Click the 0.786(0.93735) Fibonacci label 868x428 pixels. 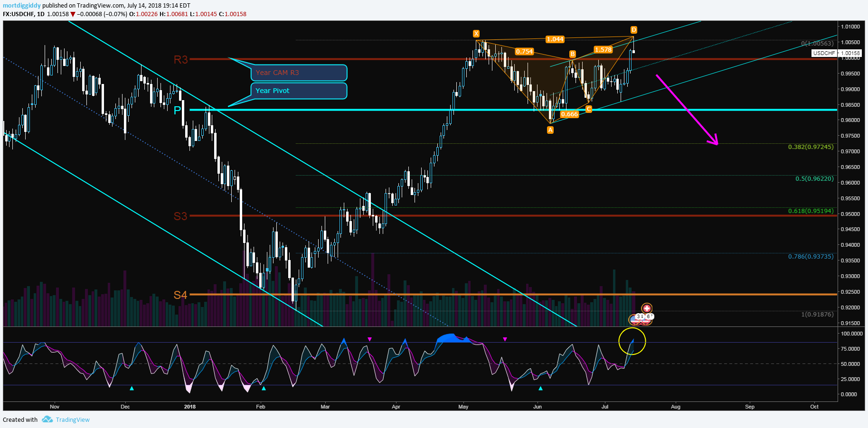click(811, 256)
